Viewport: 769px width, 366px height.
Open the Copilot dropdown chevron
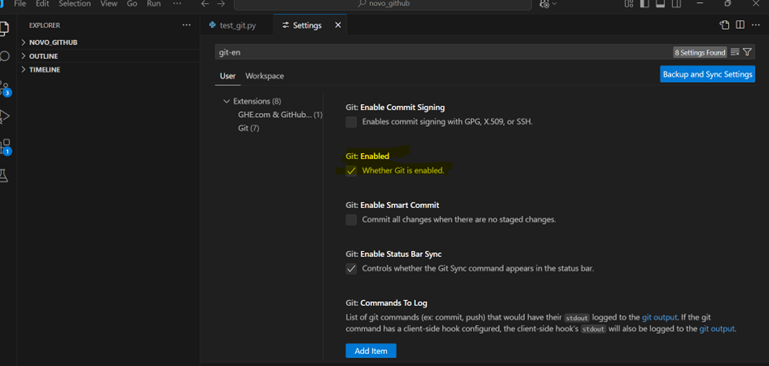click(555, 4)
